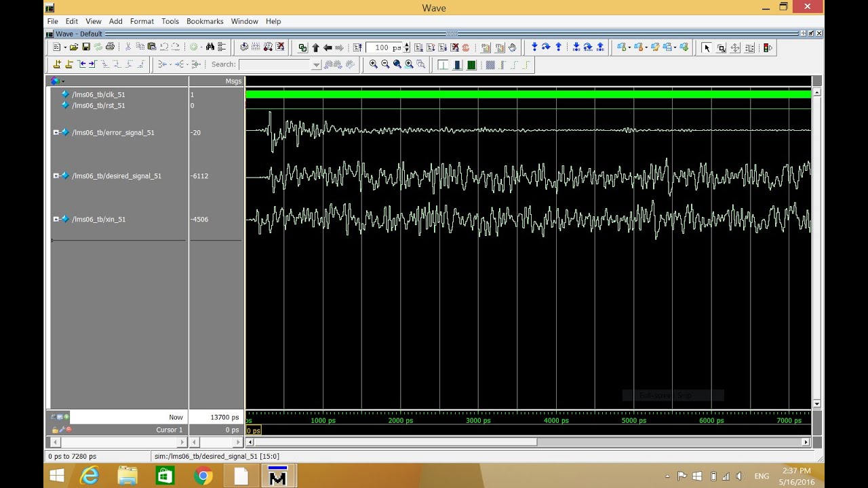Toggle the Cursor 1 lock icon

click(55, 430)
